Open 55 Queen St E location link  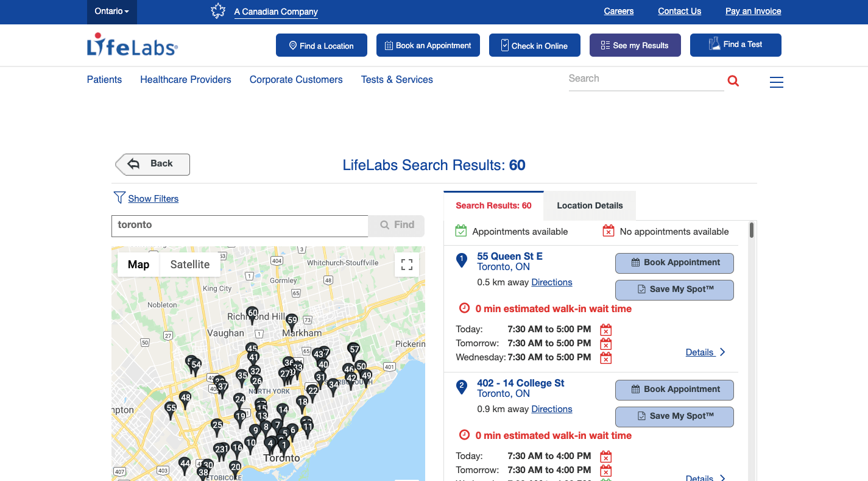coord(510,256)
